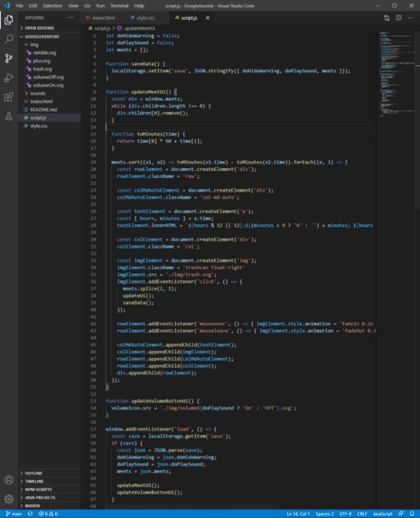Click updateMeetUi in the breadcrumb
Image resolution: width=420 pixels, height=518 pixels.
pyautogui.click(x=140, y=28)
